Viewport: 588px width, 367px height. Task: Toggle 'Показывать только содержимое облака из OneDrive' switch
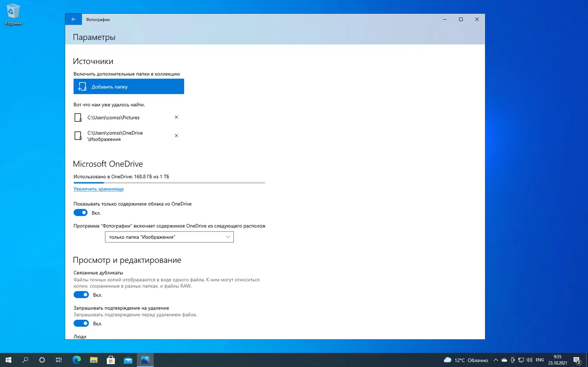80,213
